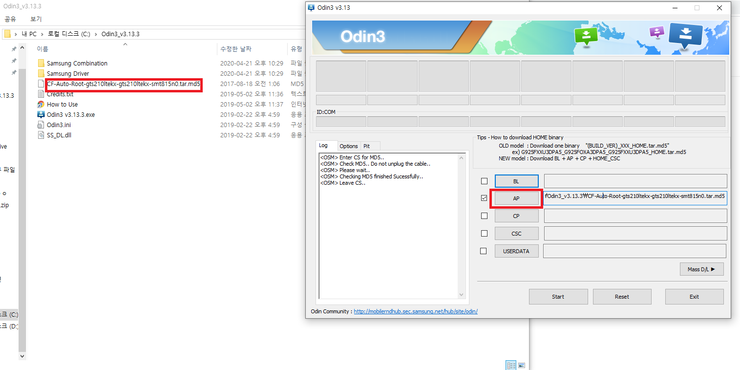Click 로컬 디스크 (C:) breadcrumb
This screenshot has height=370, width=740.
pos(68,34)
